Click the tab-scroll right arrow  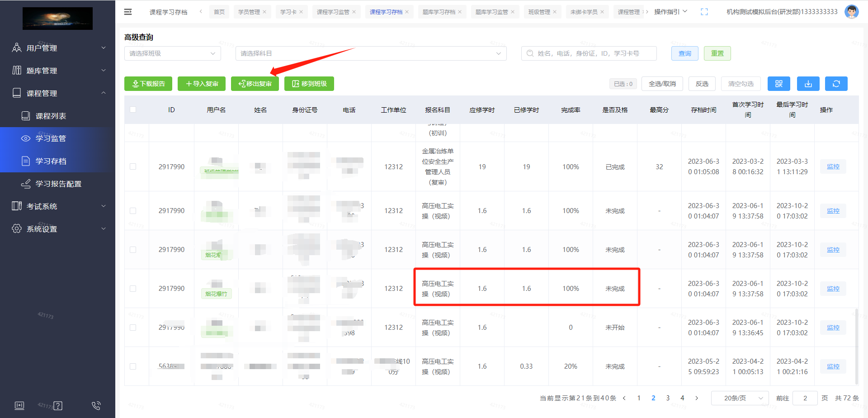647,12
